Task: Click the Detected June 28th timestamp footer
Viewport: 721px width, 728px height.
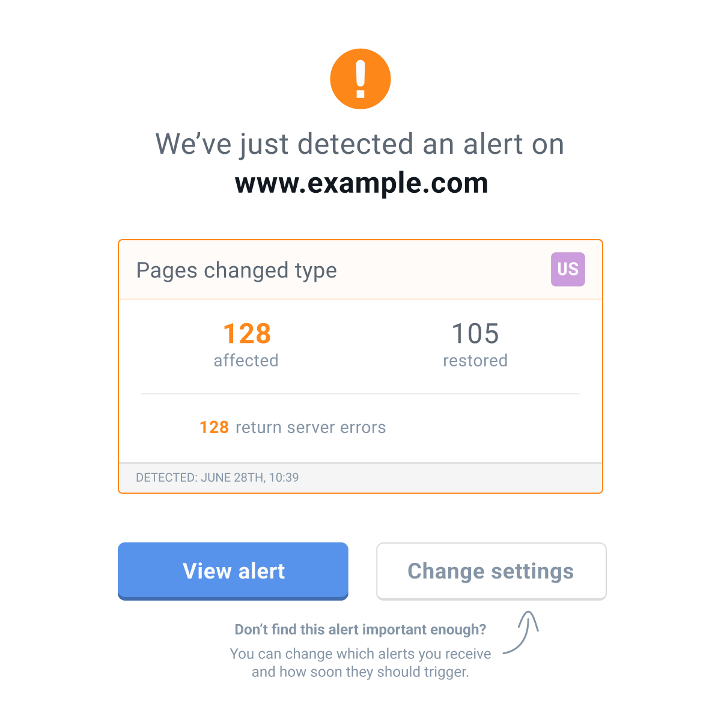Action: 217,478
